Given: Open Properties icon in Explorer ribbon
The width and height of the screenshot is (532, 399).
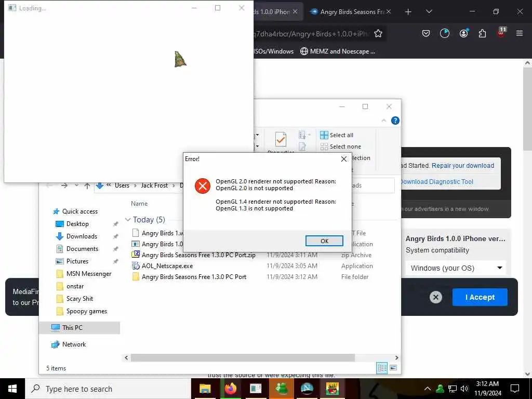Looking at the screenshot, I should point(281,140).
